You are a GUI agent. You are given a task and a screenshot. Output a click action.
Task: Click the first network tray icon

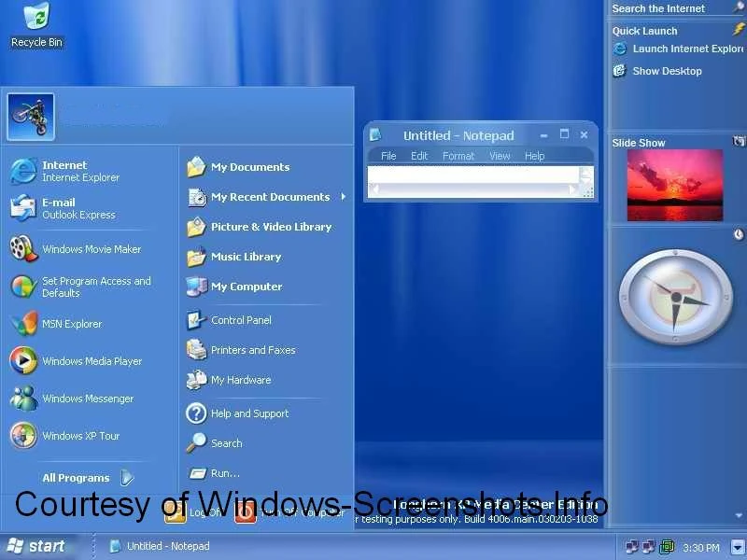point(633,547)
